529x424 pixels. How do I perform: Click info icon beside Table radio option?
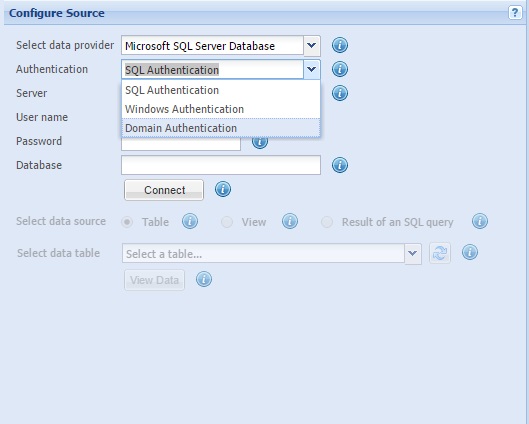[x=190, y=221]
